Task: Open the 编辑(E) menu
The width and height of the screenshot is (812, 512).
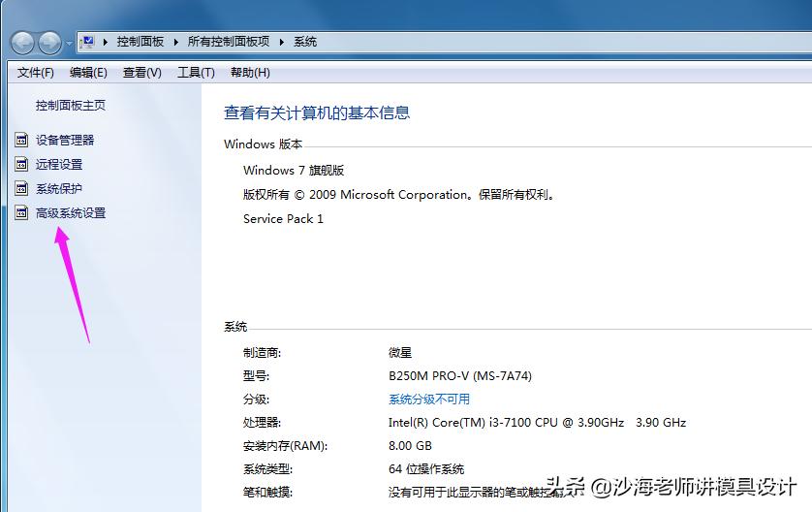Action: pyautogui.click(x=88, y=73)
